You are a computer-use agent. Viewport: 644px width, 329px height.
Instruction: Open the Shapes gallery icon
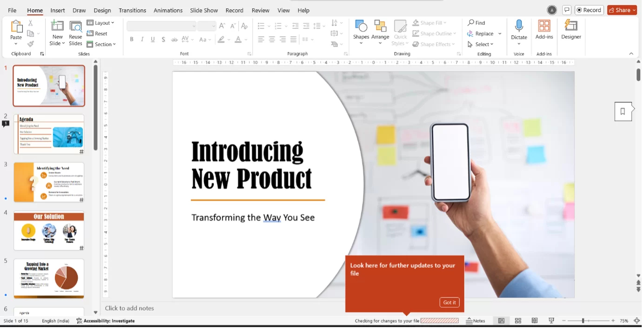pyautogui.click(x=361, y=29)
